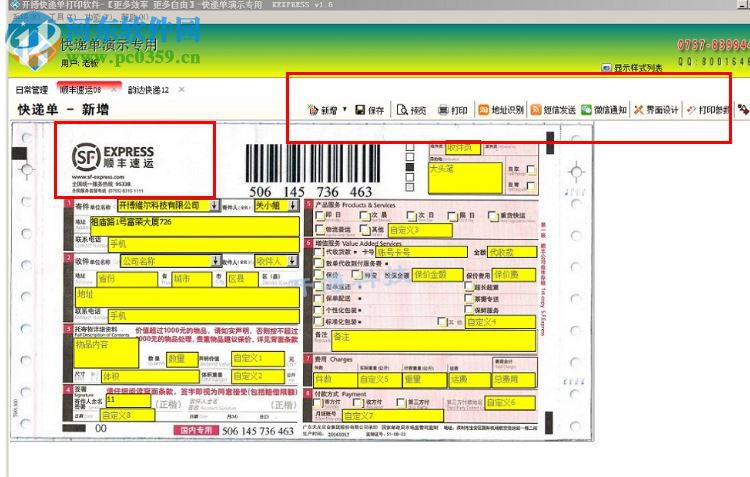Click the 大头笔 destination code field
The image size is (750, 477).
(465, 178)
